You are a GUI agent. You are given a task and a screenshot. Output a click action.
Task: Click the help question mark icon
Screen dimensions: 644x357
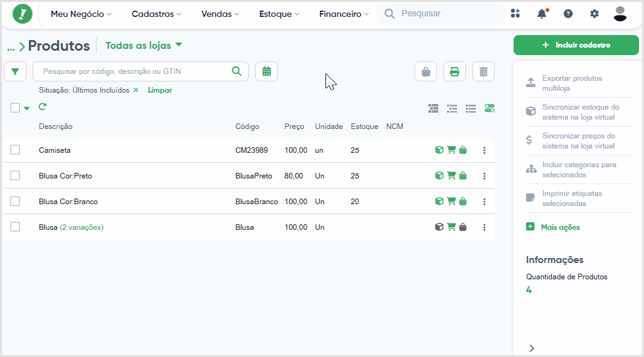click(x=568, y=14)
